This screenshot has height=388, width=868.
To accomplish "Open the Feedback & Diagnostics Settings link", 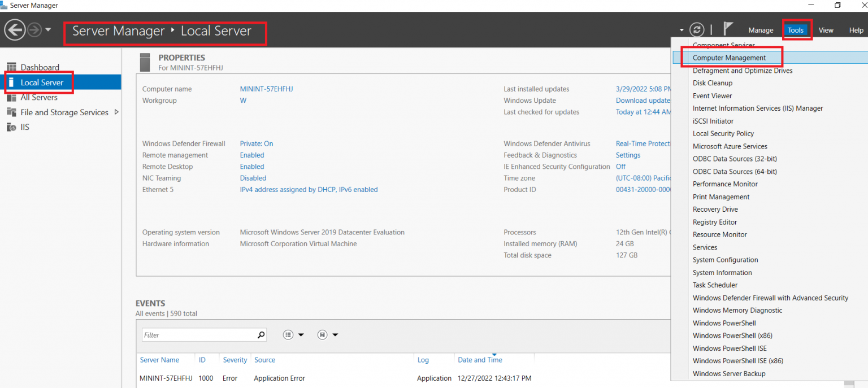I will click(x=628, y=155).
